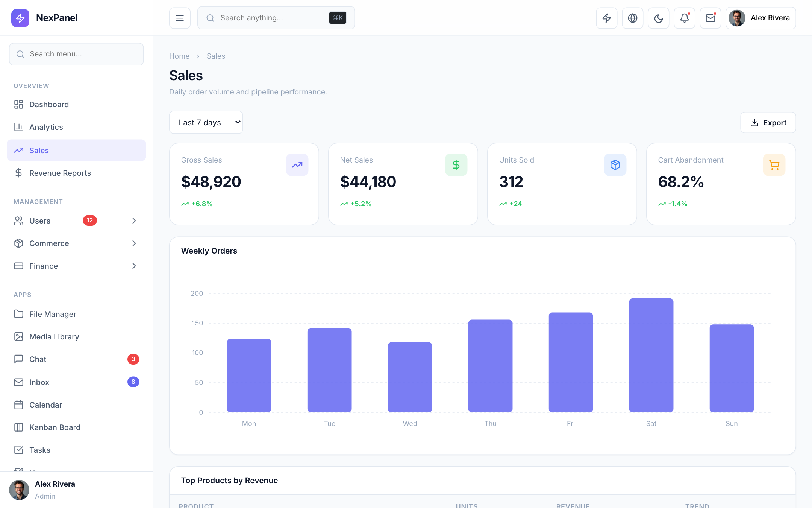Click the Chat badge showing 3
The height and width of the screenshot is (508, 812).
133,359
